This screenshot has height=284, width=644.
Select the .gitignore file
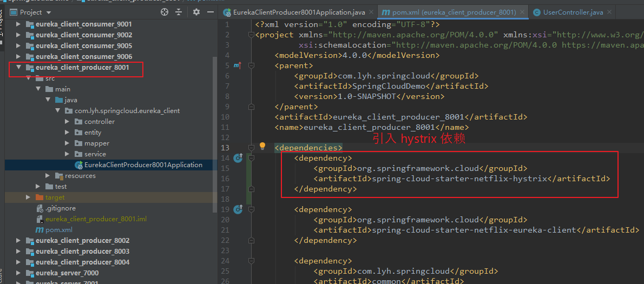(61, 208)
